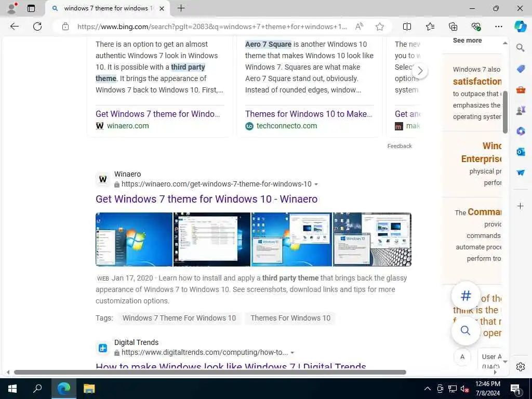Open the Collections icon
This screenshot has height=399, width=532.
click(x=453, y=26)
